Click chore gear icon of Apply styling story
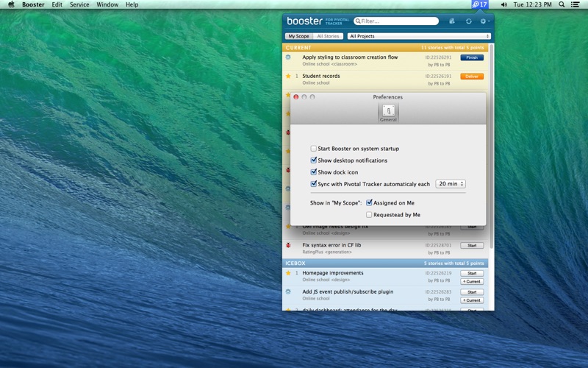Image resolution: width=588 pixels, height=368 pixels. pyautogui.click(x=288, y=57)
